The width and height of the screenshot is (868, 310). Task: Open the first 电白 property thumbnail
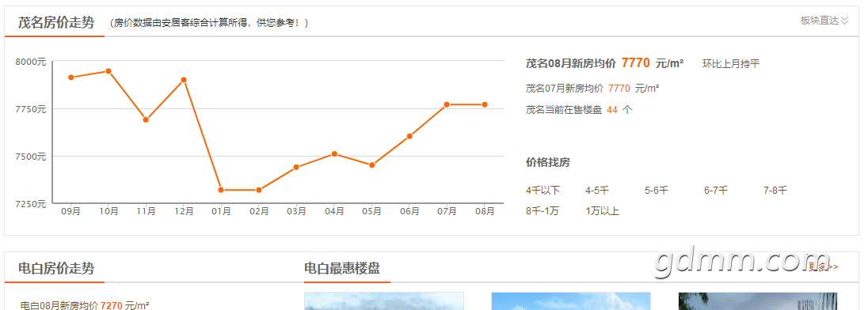(383, 301)
